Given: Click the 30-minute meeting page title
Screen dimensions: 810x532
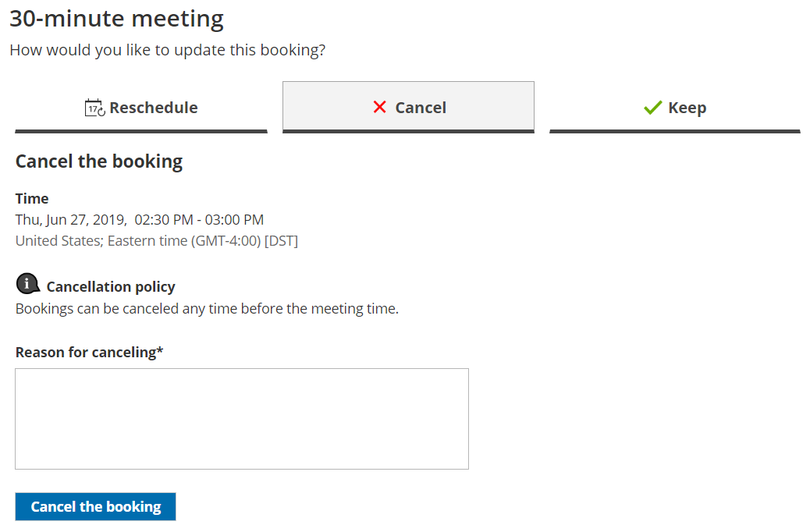Looking at the screenshot, I should click(x=117, y=19).
